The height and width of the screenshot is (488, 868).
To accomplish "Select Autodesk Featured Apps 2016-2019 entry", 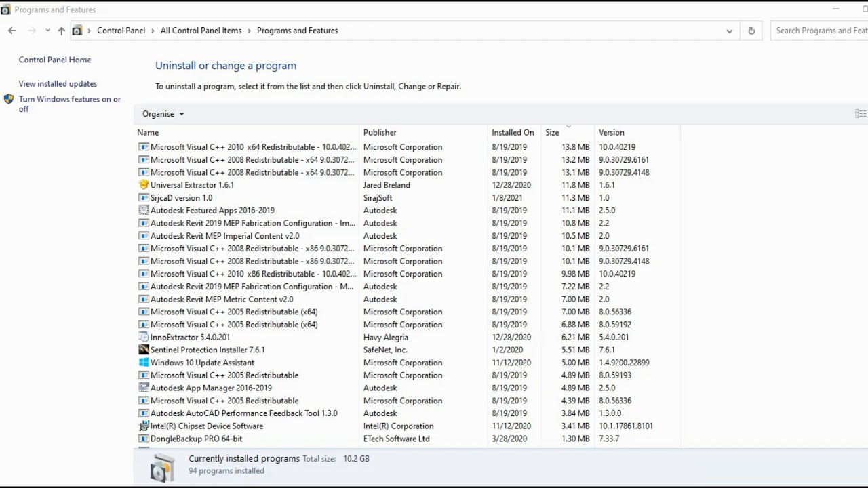I will (x=212, y=211).
